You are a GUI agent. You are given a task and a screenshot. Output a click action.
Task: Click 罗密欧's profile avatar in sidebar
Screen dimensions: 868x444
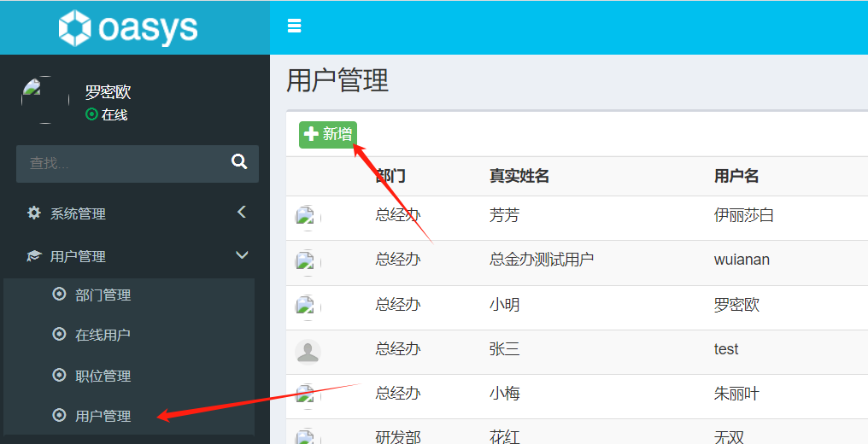(44, 100)
